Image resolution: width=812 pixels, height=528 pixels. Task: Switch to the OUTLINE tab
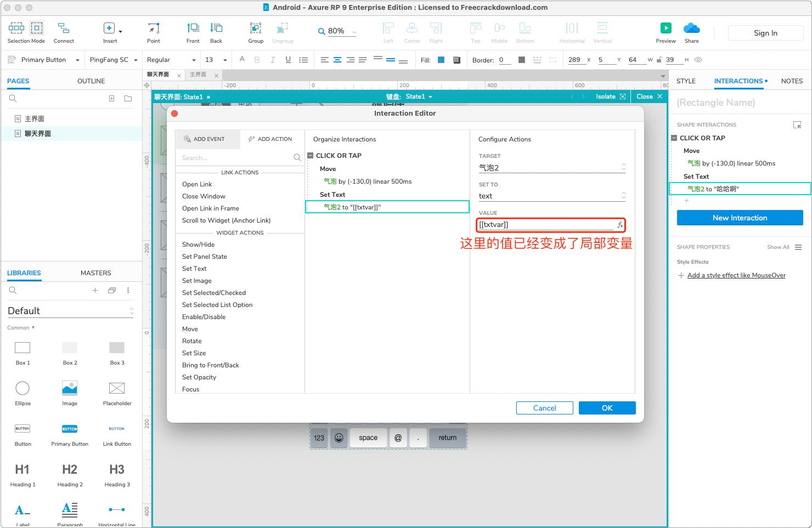click(91, 81)
